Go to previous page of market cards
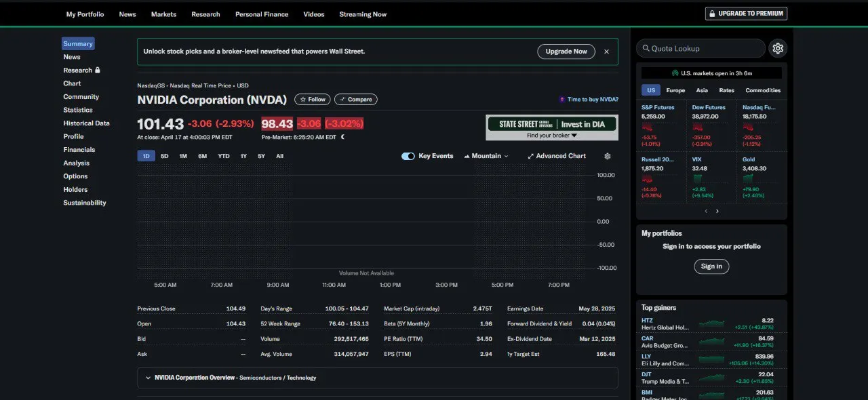Image resolution: width=868 pixels, height=400 pixels. click(x=706, y=211)
